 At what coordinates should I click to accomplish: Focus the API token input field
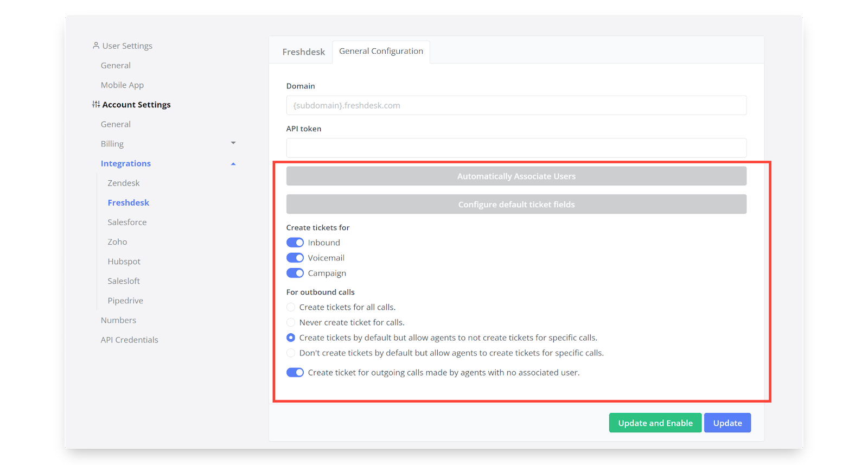[516, 148]
